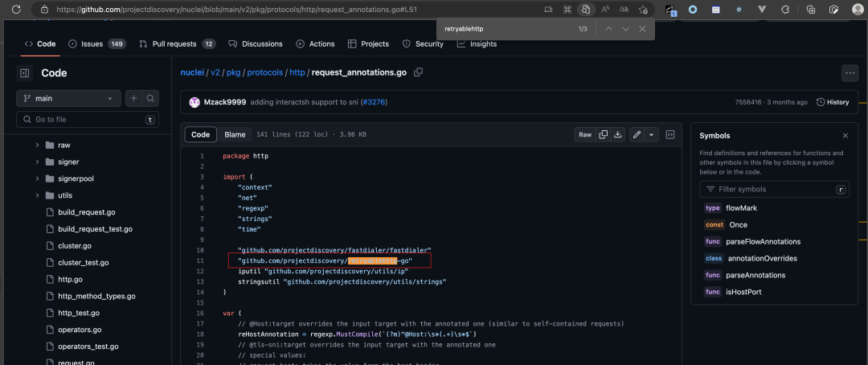Open build_request_test.go in file tree
868x365 pixels.
click(x=95, y=229)
